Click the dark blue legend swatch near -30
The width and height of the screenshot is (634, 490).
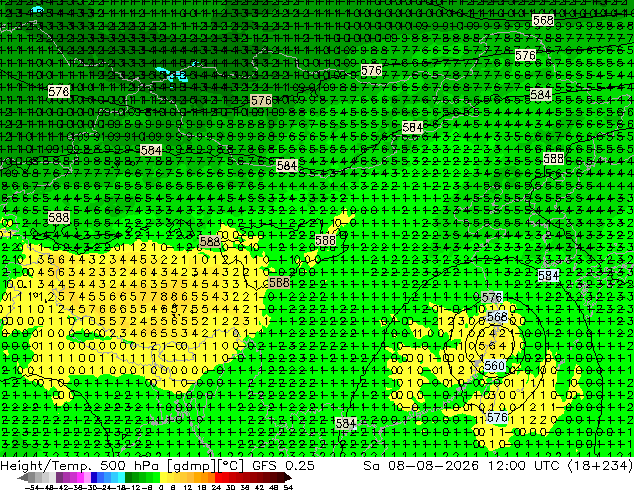tap(94, 477)
